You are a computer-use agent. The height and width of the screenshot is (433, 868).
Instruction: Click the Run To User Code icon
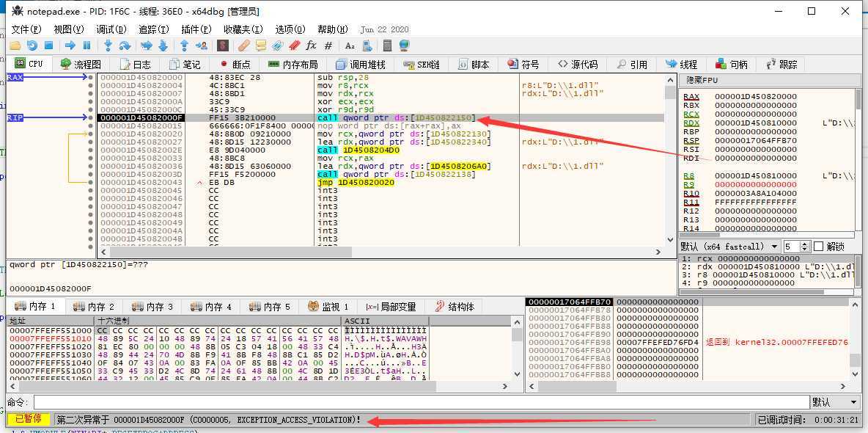[x=202, y=46]
